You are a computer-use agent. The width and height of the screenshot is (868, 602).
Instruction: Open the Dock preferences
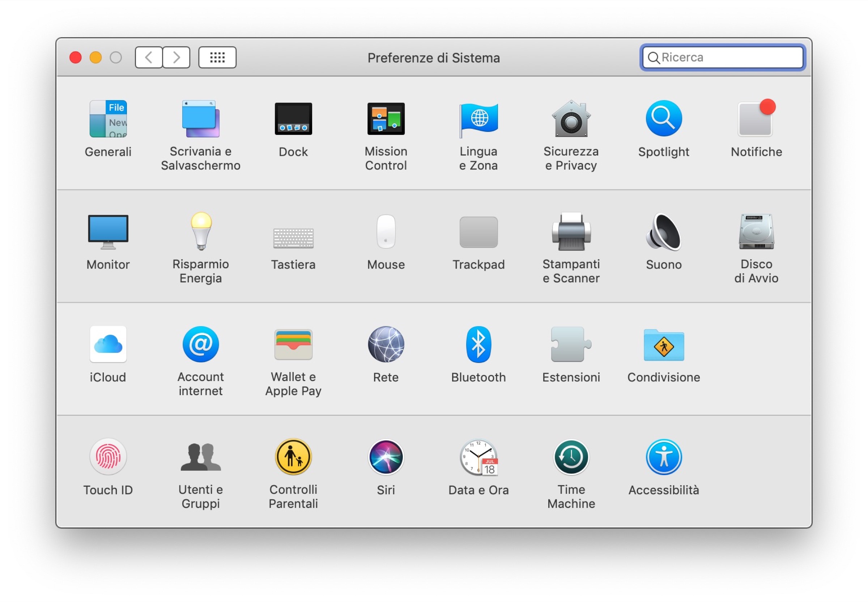point(293,128)
